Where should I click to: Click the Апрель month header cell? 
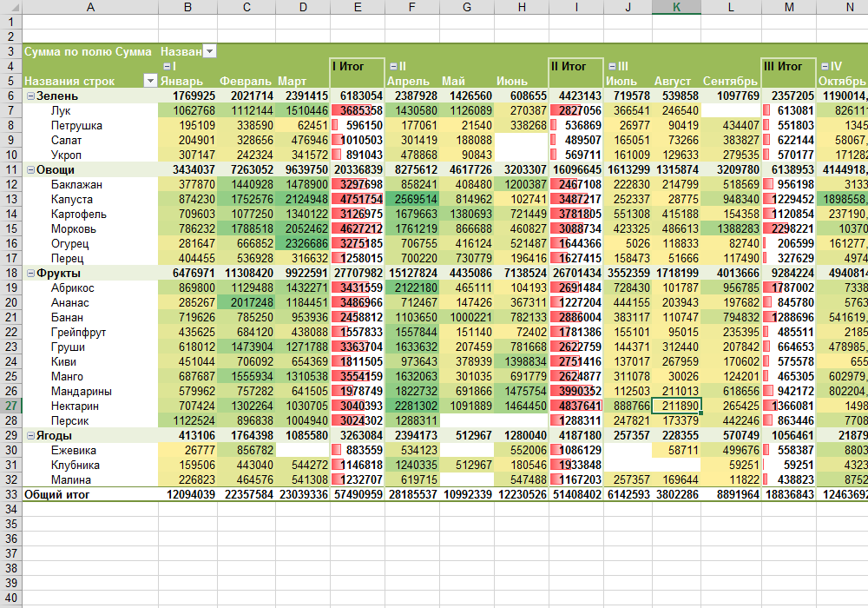coord(411,81)
